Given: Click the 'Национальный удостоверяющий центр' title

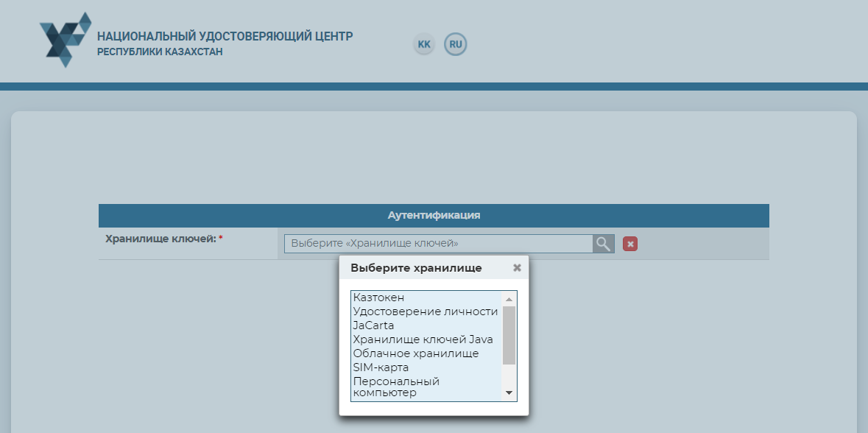Looking at the screenshot, I should tap(225, 36).
